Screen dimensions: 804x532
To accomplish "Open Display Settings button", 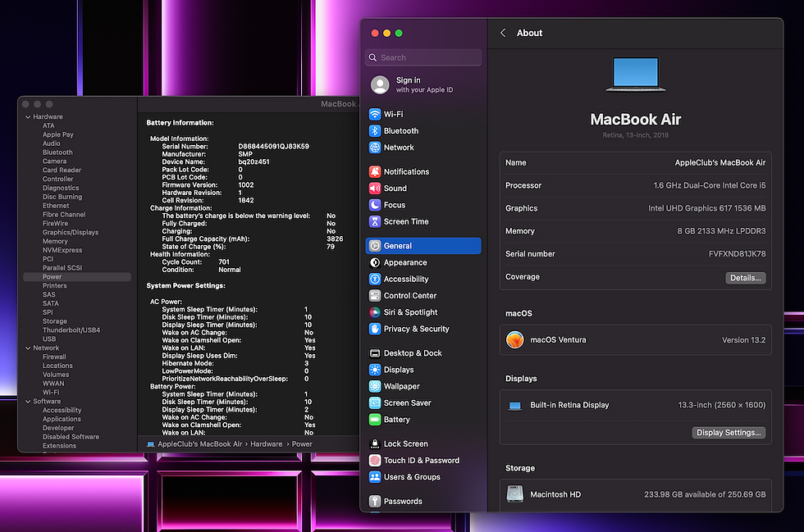I will coord(729,433).
